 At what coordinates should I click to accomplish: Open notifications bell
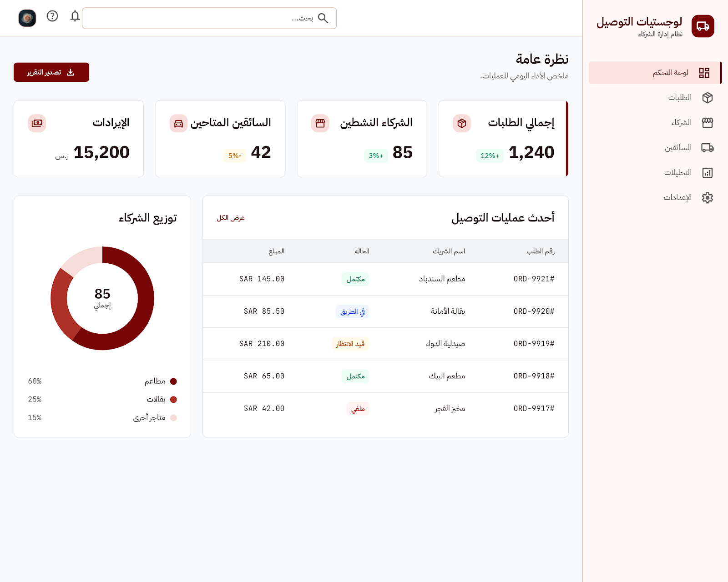(x=75, y=16)
